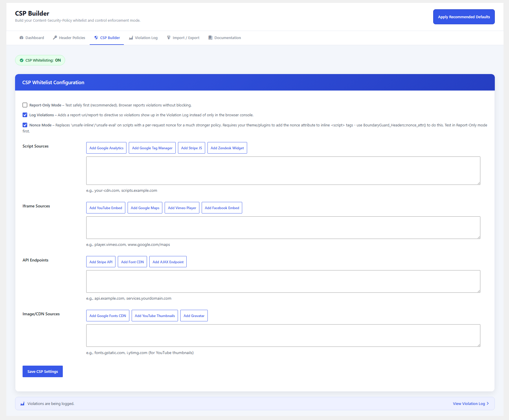The width and height of the screenshot is (509, 420).
Task: Click Add Zendesk Widget button
Action: pyautogui.click(x=227, y=148)
